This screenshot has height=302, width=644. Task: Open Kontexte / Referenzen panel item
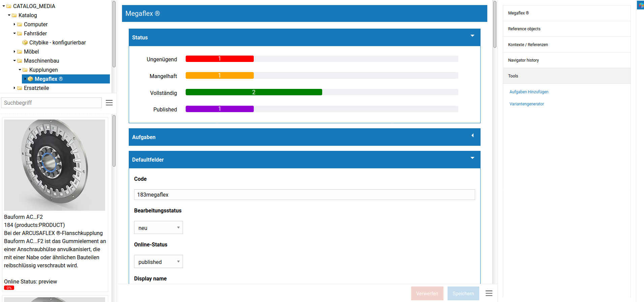point(566,44)
